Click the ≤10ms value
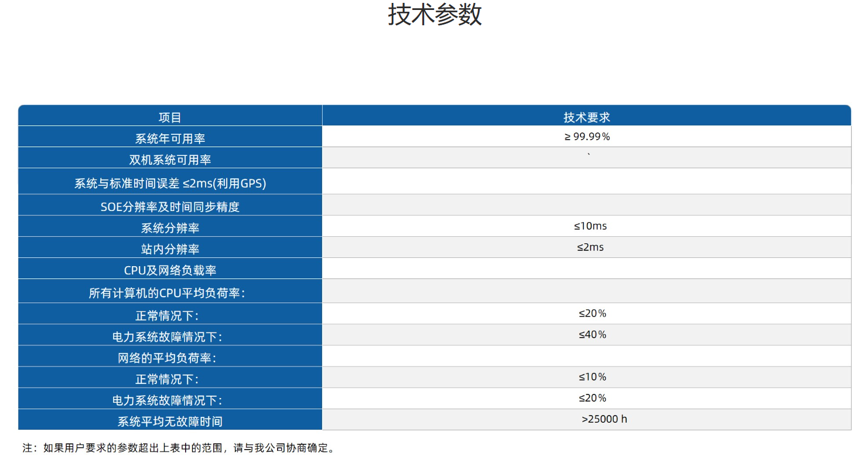 (590, 226)
